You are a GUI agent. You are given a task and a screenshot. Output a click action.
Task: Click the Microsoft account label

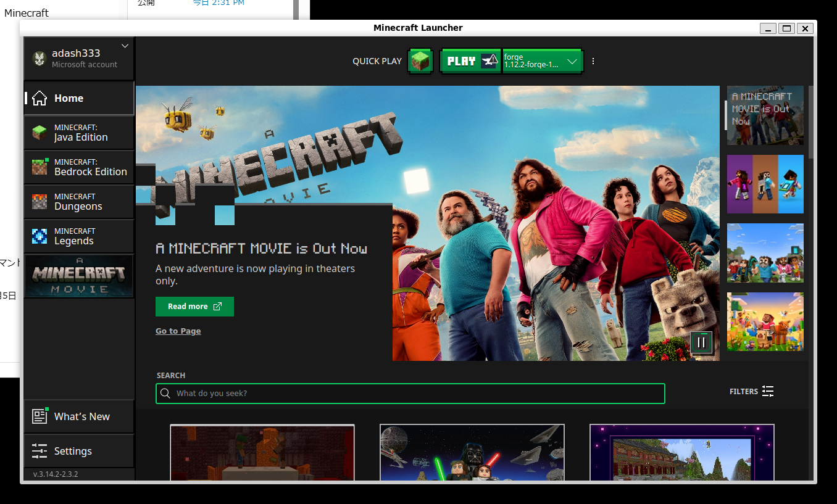click(x=85, y=65)
